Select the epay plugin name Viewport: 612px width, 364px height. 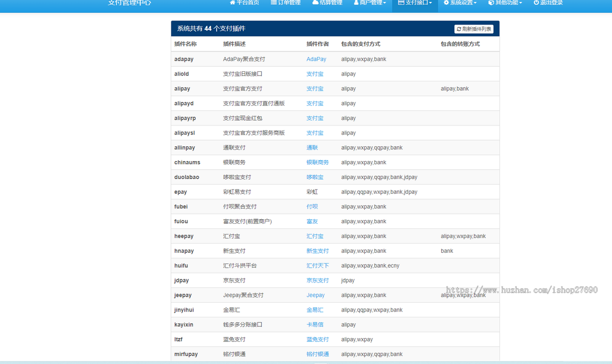(x=181, y=192)
